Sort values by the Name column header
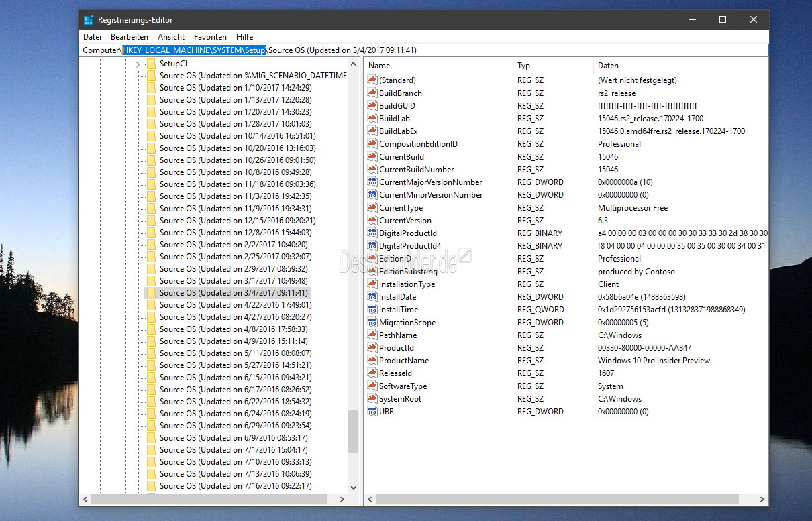Screen dimensions: 812x521 439,66
